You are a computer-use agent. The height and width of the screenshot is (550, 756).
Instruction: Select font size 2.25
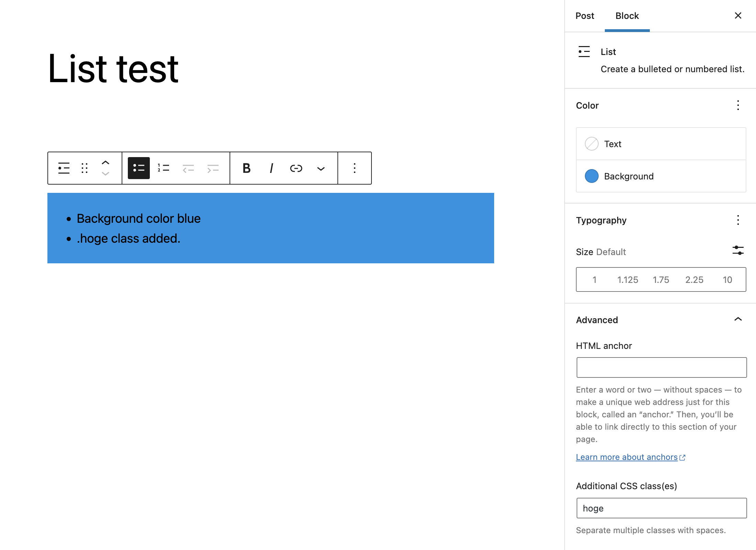[694, 279]
